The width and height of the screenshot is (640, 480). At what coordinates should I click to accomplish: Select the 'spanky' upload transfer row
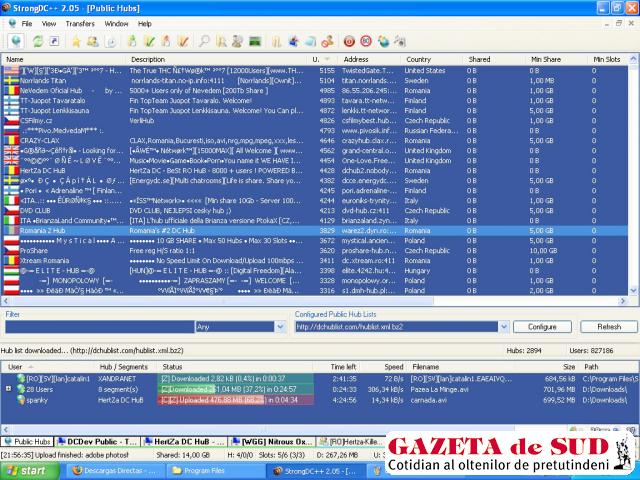[318, 400]
